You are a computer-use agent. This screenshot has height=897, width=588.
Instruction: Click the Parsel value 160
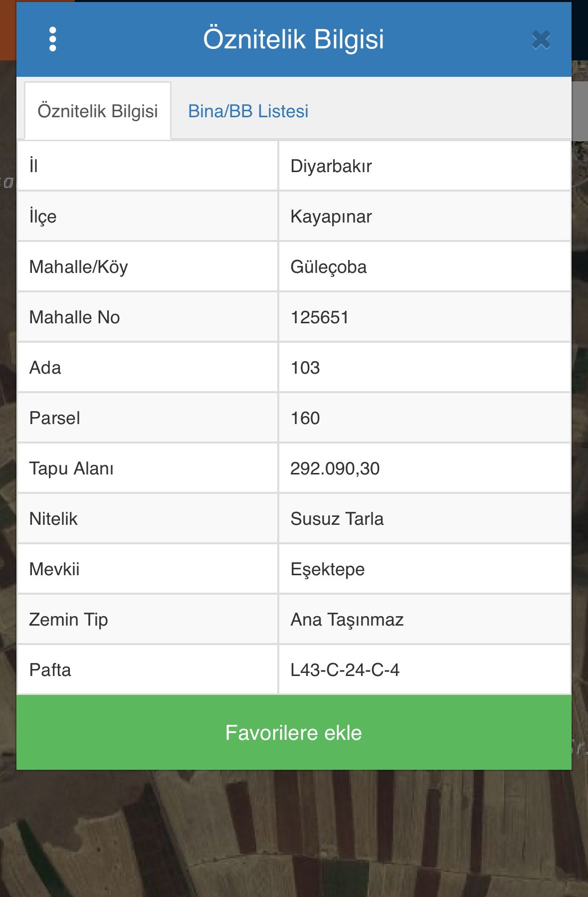pos(424,418)
